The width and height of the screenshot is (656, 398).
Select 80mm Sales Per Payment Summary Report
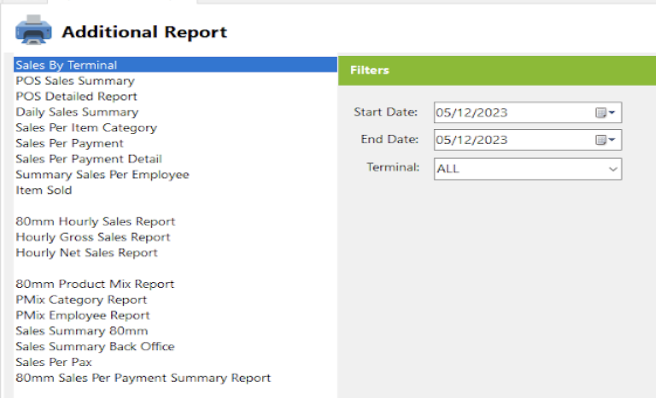click(143, 378)
